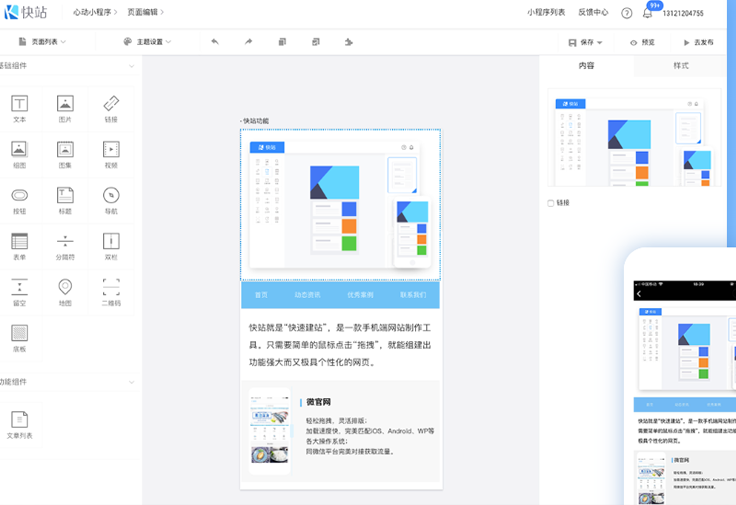Click the undo arrow in toolbar
The image size is (736, 505).
pos(215,42)
